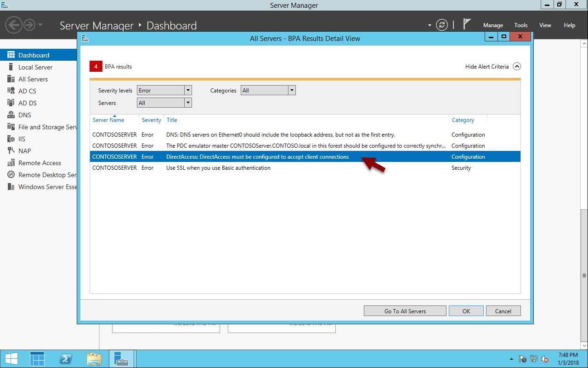Click the Remote Access role icon
Screen dimensions: 588x368
pyautogui.click(x=11, y=163)
